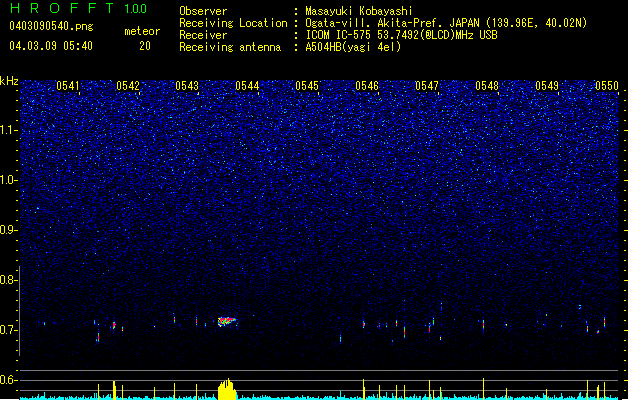Click the 0545 time marker
This screenshot has height=400, width=629.
click(307, 86)
